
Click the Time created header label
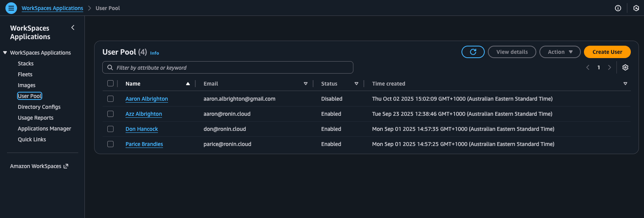389,84
